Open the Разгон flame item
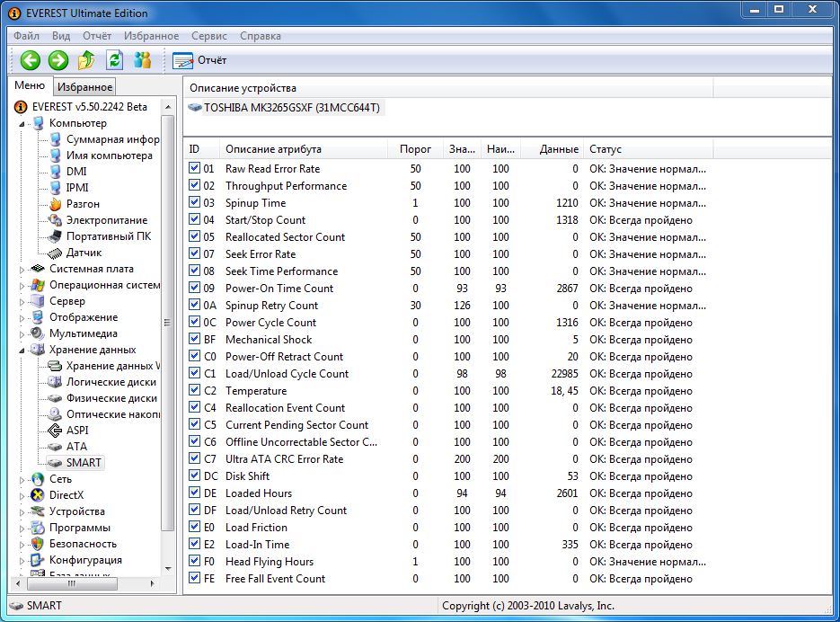Viewport: 840px width, 622px height. point(83,204)
